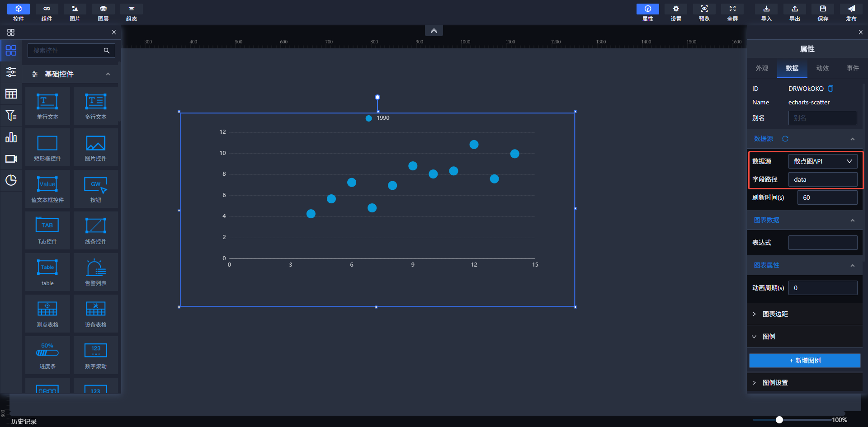Click the 发布 publish icon
This screenshot has height=427, width=868.
tap(851, 13)
